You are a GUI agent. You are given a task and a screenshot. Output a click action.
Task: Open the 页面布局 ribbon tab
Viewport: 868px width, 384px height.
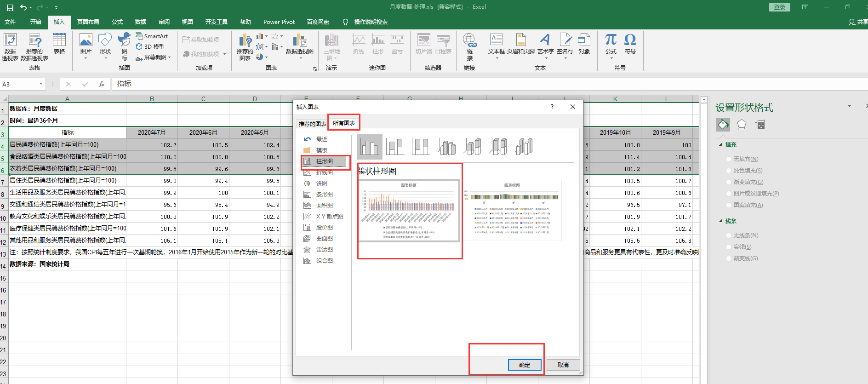click(88, 22)
